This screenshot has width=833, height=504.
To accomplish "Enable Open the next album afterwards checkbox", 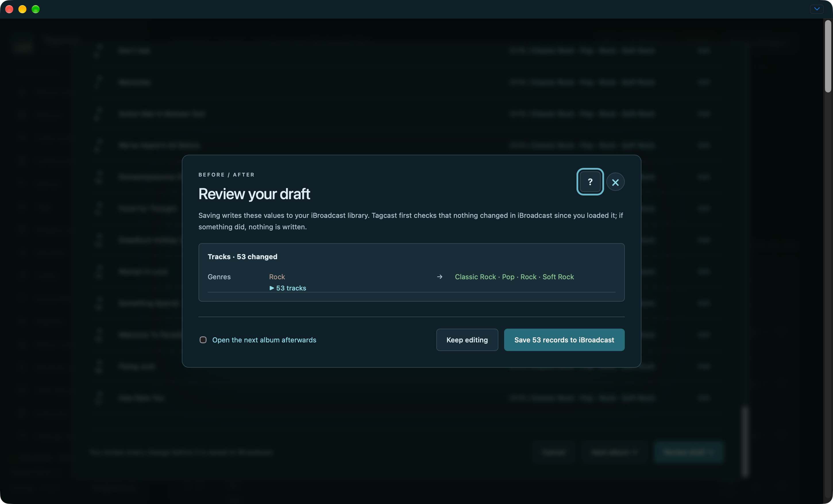I will tap(203, 340).
